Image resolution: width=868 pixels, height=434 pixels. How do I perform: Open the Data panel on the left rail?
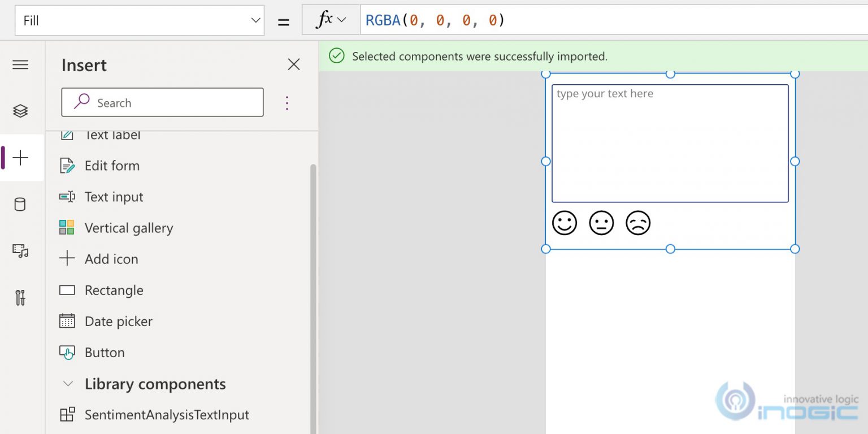(x=21, y=204)
